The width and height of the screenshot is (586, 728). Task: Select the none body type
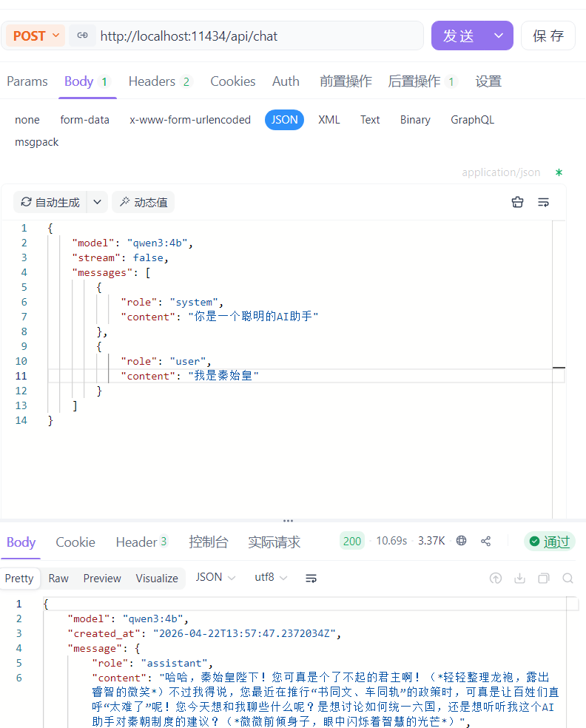pos(27,120)
